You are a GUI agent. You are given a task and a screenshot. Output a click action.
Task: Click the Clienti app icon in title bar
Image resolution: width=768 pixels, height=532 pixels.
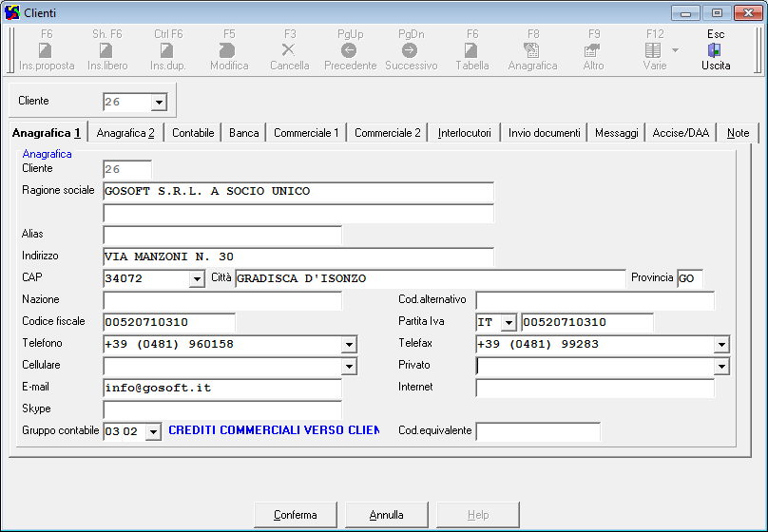pyautogui.click(x=11, y=12)
